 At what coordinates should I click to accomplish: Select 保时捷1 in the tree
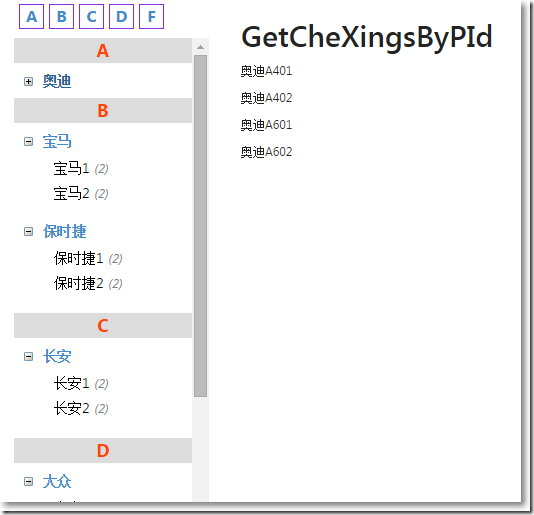tap(78, 259)
